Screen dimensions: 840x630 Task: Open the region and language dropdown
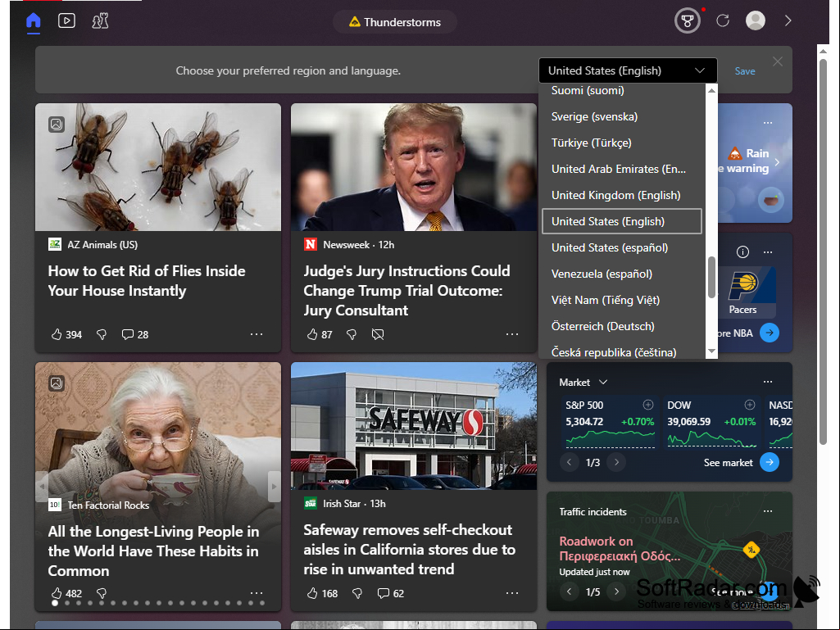(628, 70)
